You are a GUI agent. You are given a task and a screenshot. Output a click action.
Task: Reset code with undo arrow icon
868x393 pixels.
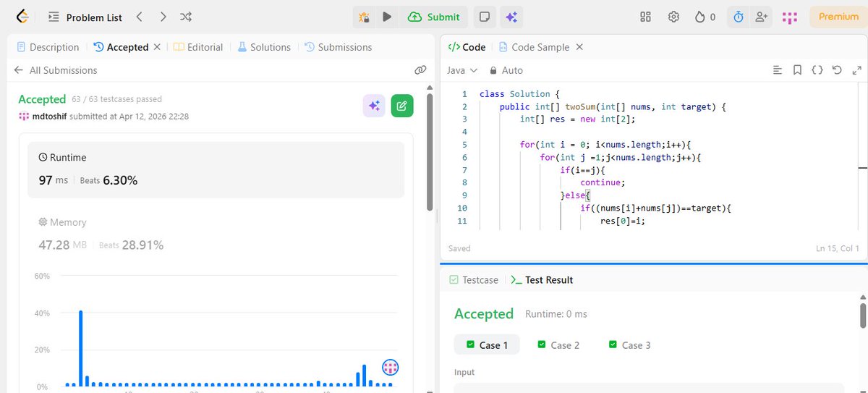837,70
